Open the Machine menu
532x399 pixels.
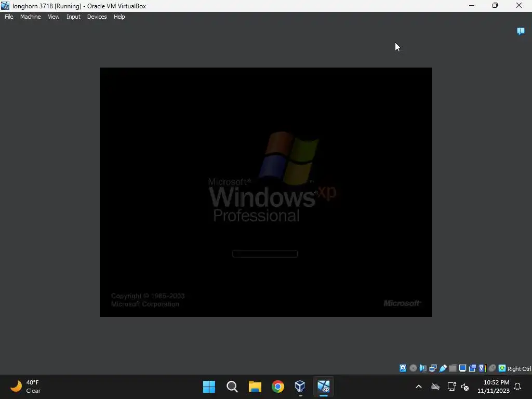click(x=30, y=17)
